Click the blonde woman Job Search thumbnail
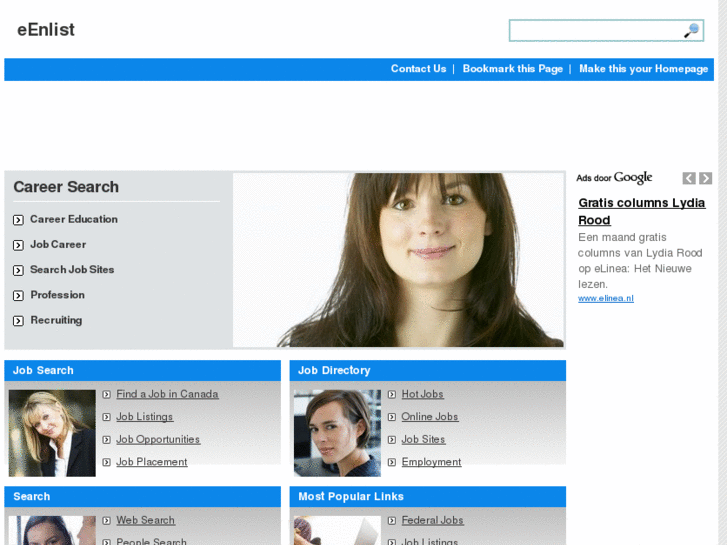The height and width of the screenshot is (545, 727). coord(52,433)
